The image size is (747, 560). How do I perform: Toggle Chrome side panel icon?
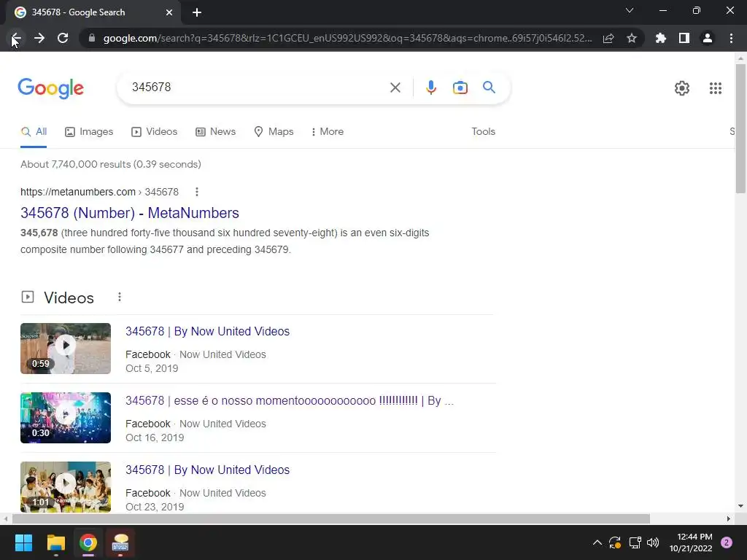pos(684,38)
